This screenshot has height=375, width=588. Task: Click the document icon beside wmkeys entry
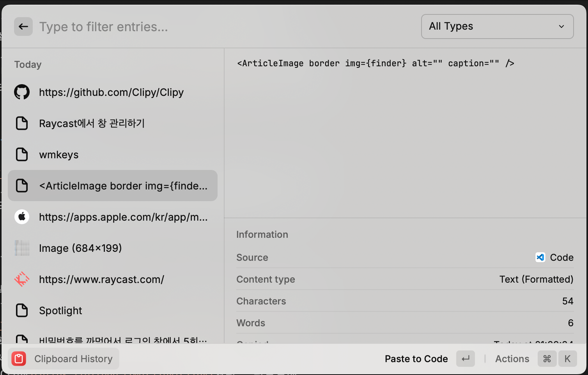pos(22,154)
